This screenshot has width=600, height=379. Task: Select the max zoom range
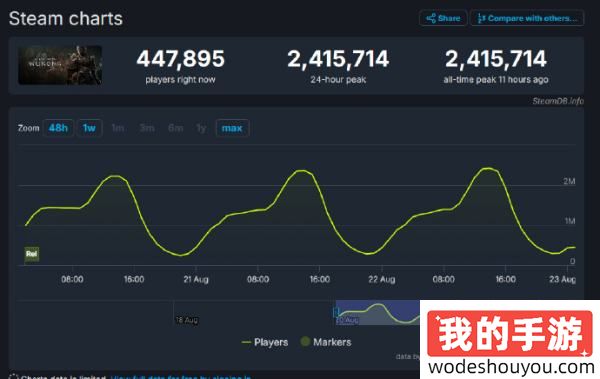click(232, 128)
